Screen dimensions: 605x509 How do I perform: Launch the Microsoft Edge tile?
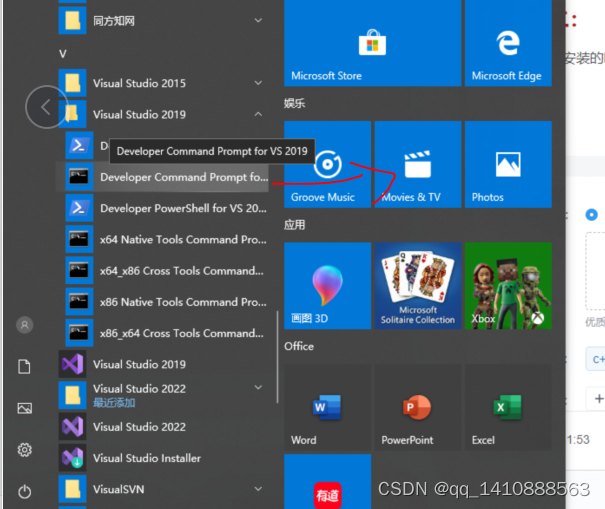point(508,42)
